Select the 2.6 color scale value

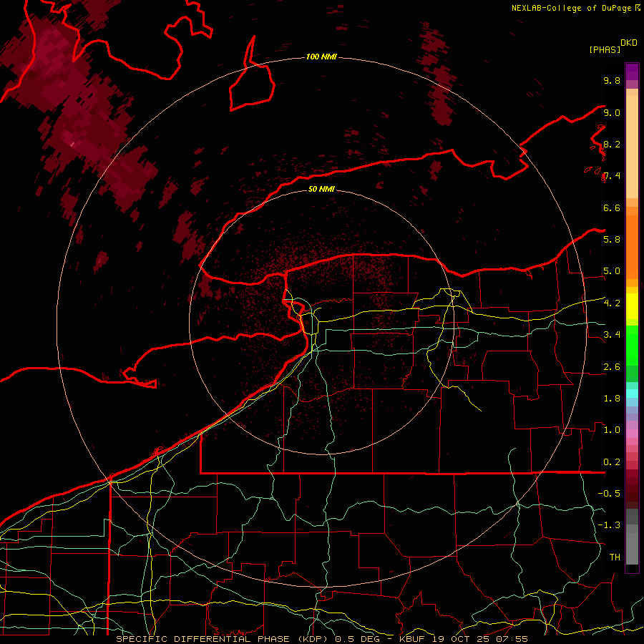point(612,367)
